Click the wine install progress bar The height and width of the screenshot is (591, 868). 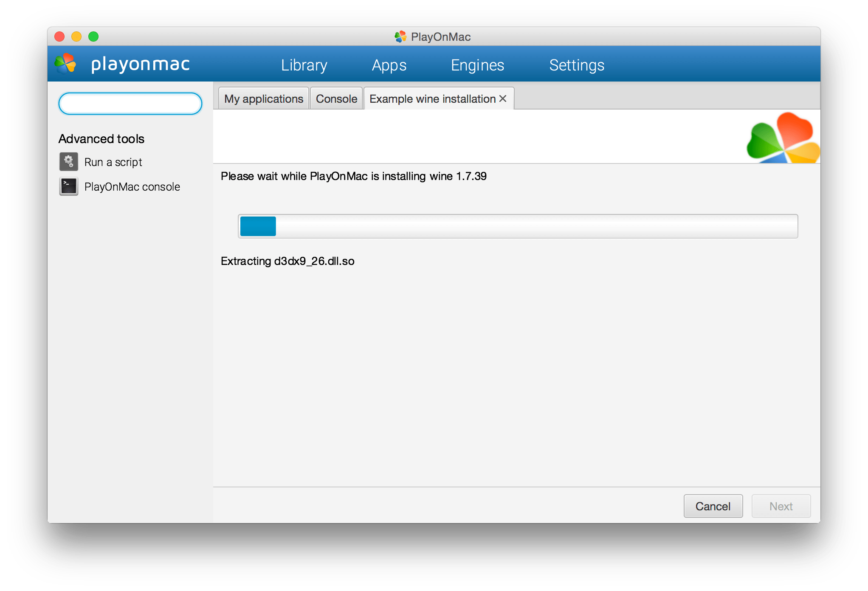[517, 226]
